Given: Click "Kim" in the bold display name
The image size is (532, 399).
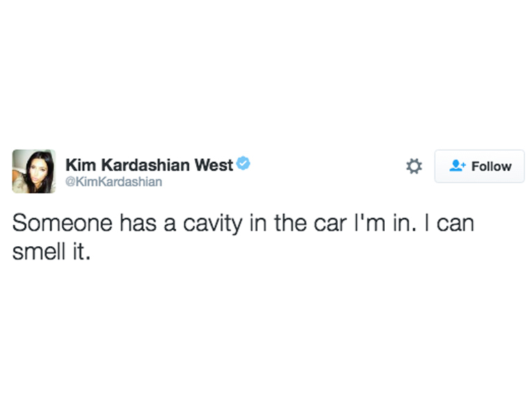Looking at the screenshot, I should [78, 165].
